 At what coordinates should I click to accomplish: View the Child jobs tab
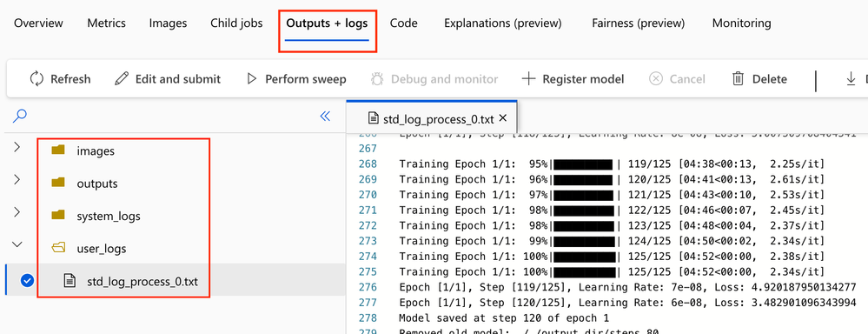click(x=236, y=23)
